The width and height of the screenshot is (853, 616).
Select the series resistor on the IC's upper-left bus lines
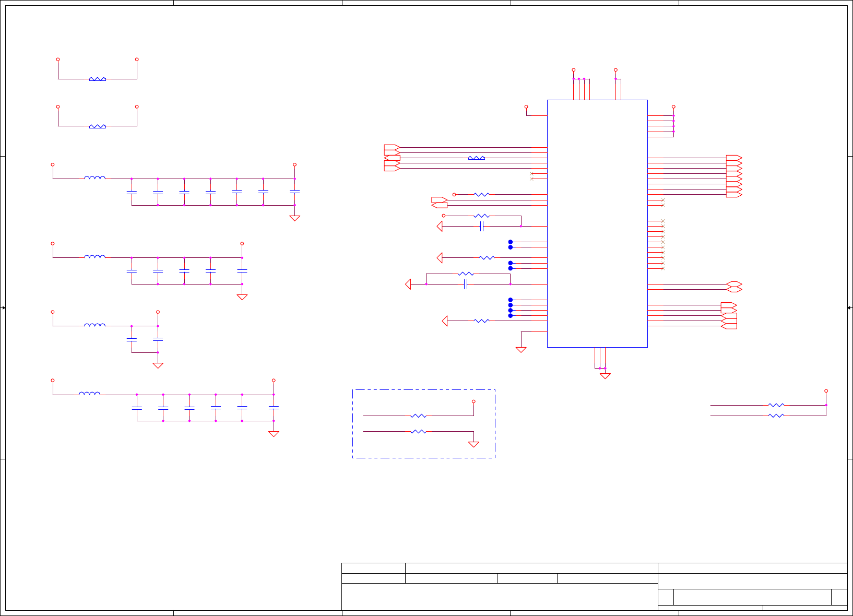(477, 158)
